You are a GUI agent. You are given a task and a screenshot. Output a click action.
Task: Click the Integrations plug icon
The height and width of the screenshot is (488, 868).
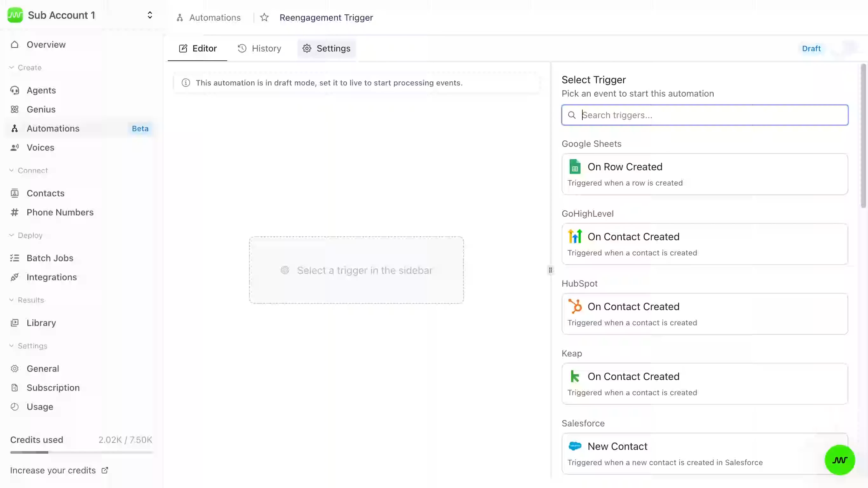(15, 277)
